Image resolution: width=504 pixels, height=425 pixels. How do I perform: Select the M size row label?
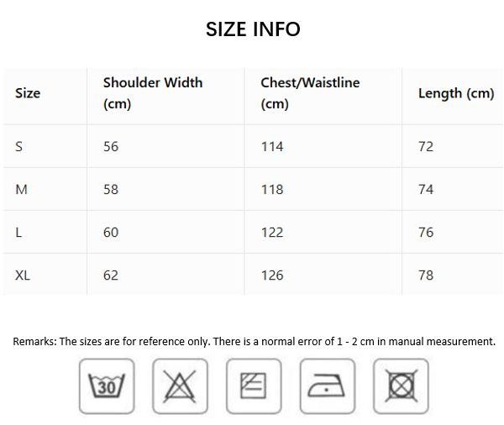[x=21, y=189]
